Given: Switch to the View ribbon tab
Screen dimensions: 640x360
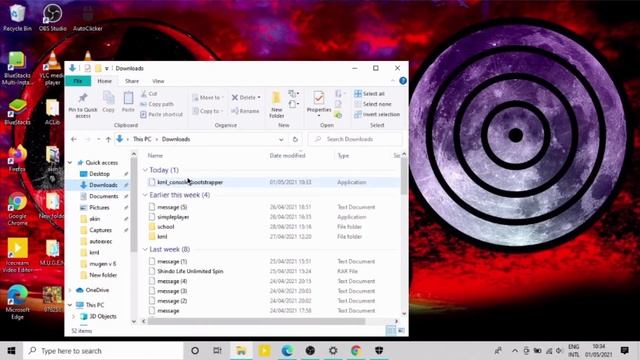Looking at the screenshot, I should [158, 81].
